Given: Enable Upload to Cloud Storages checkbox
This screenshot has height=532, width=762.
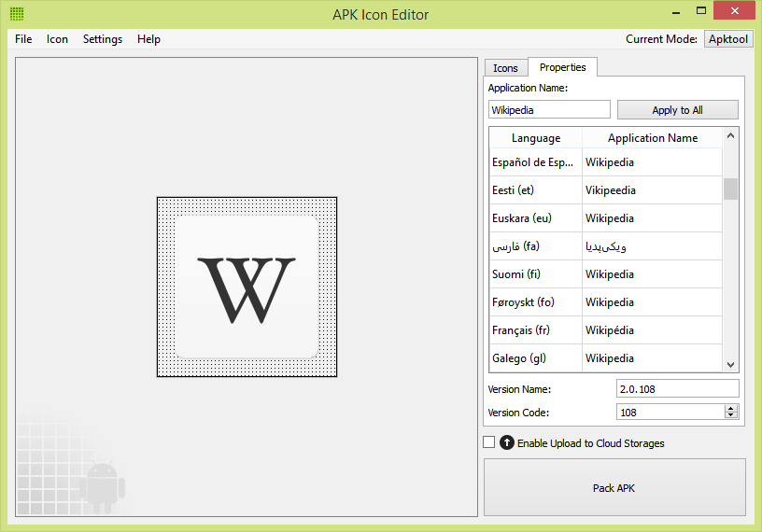Looking at the screenshot, I should (489, 442).
